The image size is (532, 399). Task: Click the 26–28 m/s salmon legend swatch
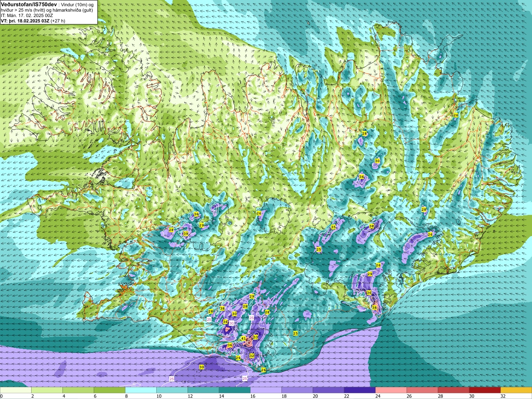coord(422,390)
